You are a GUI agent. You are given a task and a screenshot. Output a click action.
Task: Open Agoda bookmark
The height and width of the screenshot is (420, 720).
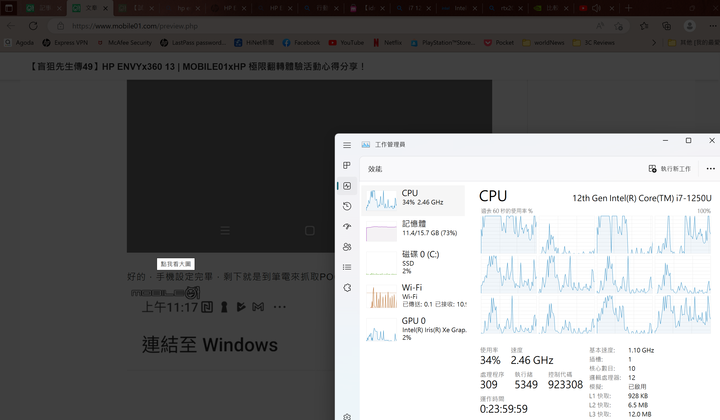coord(19,43)
